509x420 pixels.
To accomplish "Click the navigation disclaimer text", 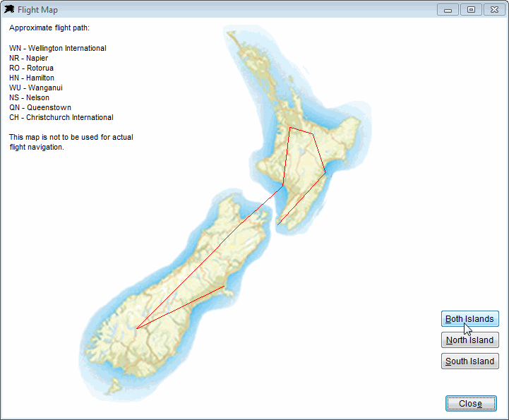I will click(x=71, y=142).
